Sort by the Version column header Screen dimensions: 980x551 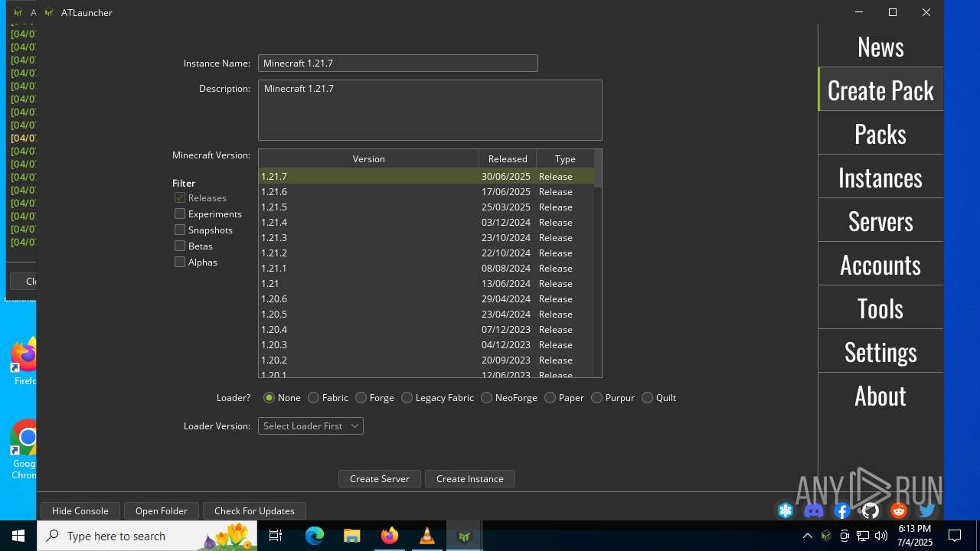369,158
